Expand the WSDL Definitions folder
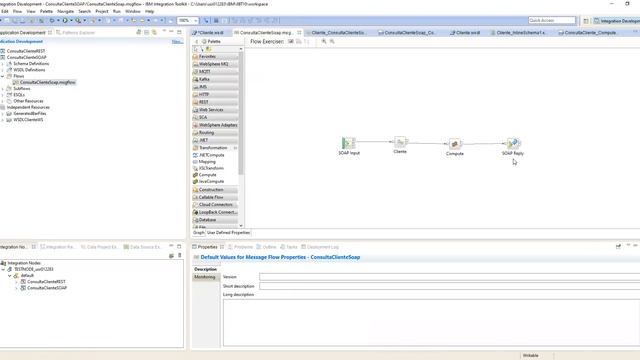The image size is (640, 360). click(2, 70)
